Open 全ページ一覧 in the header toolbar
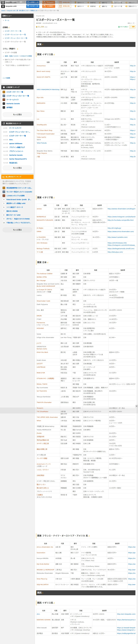This screenshot has width=138, height=644. click(x=117, y=6)
